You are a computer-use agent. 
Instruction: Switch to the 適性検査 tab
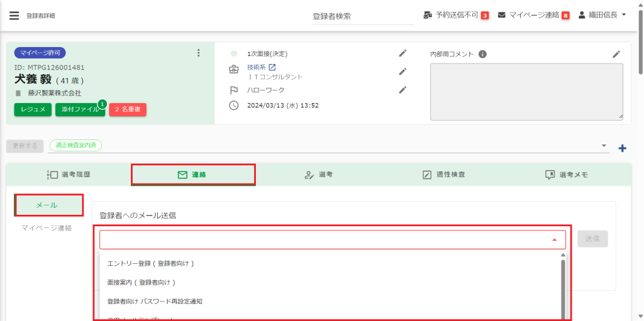click(x=444, y=175)
